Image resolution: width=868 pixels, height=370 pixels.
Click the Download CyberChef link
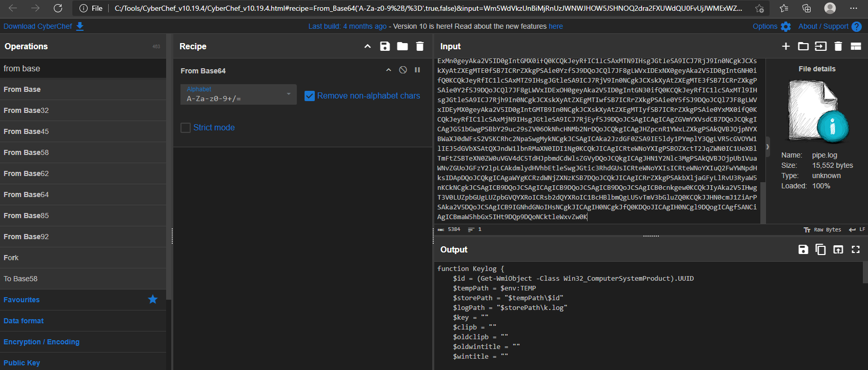pos(38,26)
